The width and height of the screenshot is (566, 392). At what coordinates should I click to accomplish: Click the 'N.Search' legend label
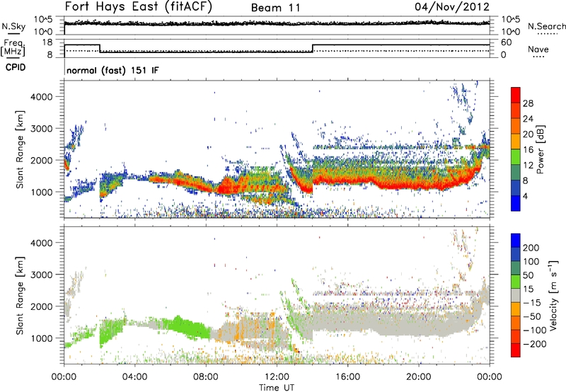tap(547, 26)
